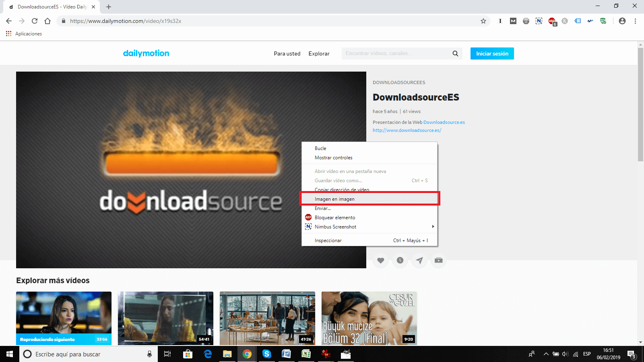Screen dimensions: 644x362
Task: Click Copiar dirección de vídeo entry
Action: tap(369, 190)
